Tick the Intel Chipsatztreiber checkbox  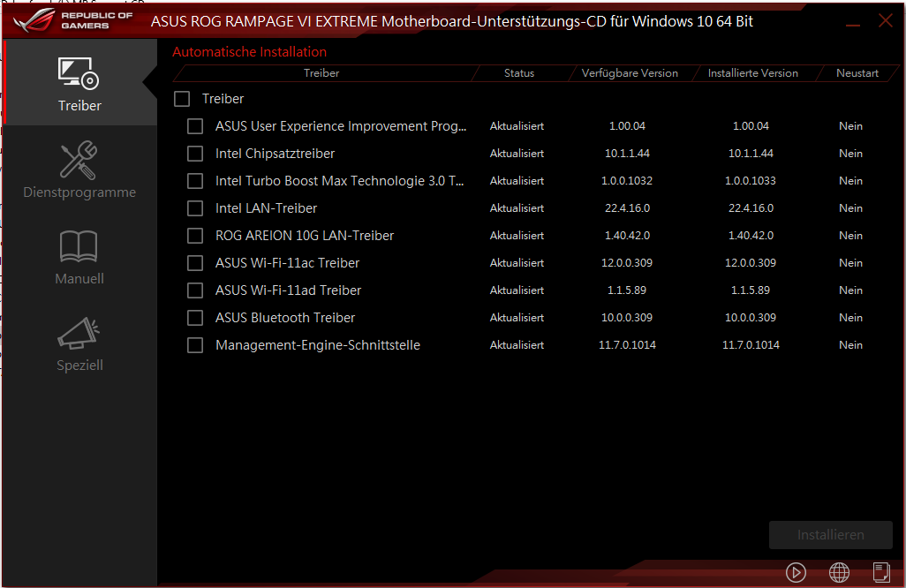pos(195,154)
